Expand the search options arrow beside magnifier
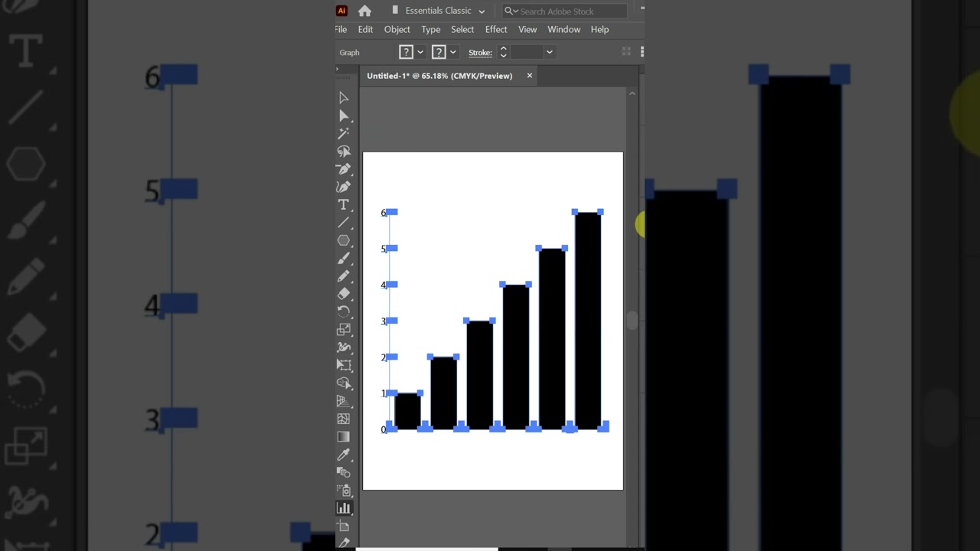Image resolution: width=980 pixels, height=551 pixels. [x=516, y=11]
